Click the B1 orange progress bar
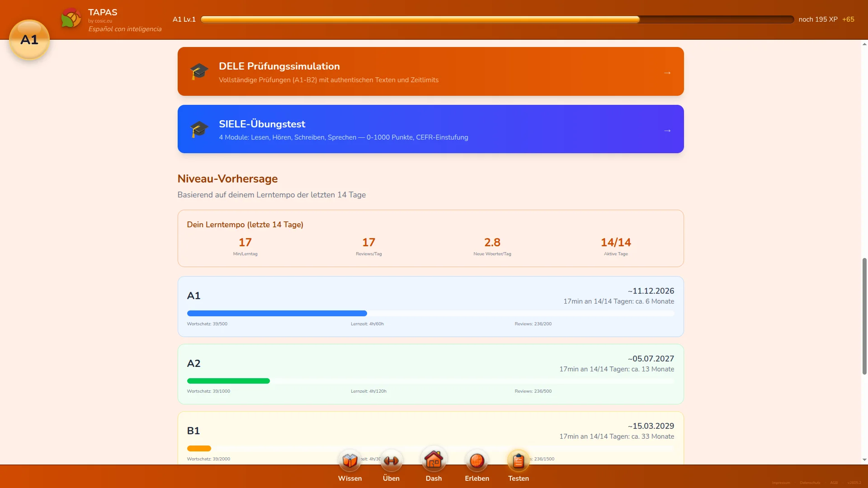Image resolution: width=868 pixels, height=488 pixels. coord(430,448)
